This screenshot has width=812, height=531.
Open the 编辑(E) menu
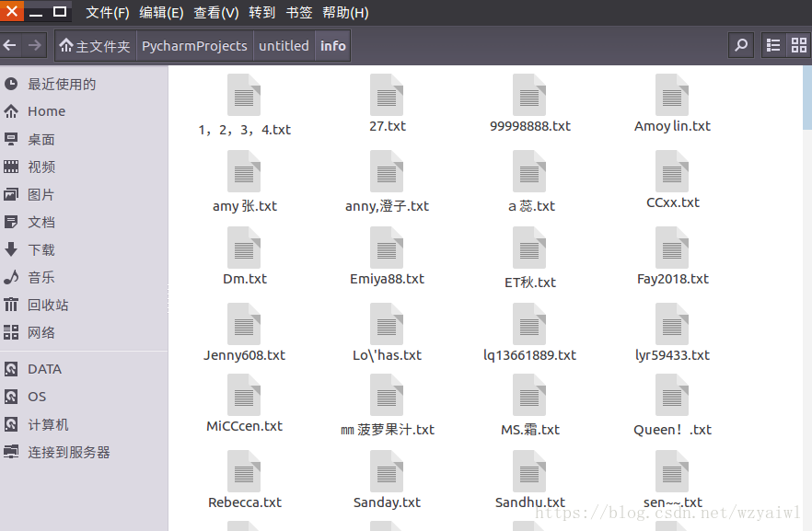point(161,12)
